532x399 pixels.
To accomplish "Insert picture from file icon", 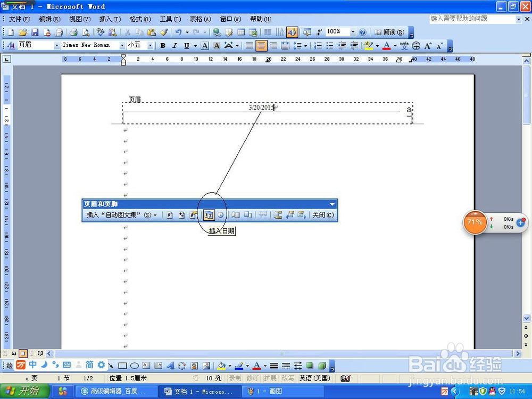I will click(x=206, y=366).
